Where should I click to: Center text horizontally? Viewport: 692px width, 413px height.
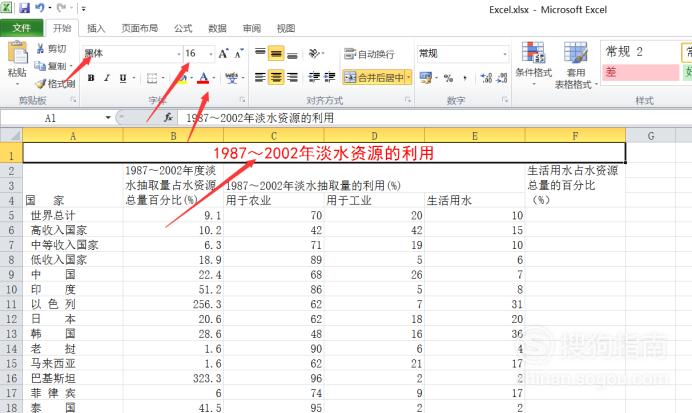[x=276, y=78]
